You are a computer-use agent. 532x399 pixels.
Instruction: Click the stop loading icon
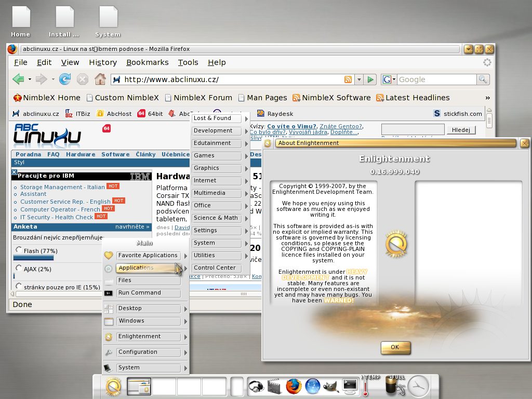tap(83, 79)
